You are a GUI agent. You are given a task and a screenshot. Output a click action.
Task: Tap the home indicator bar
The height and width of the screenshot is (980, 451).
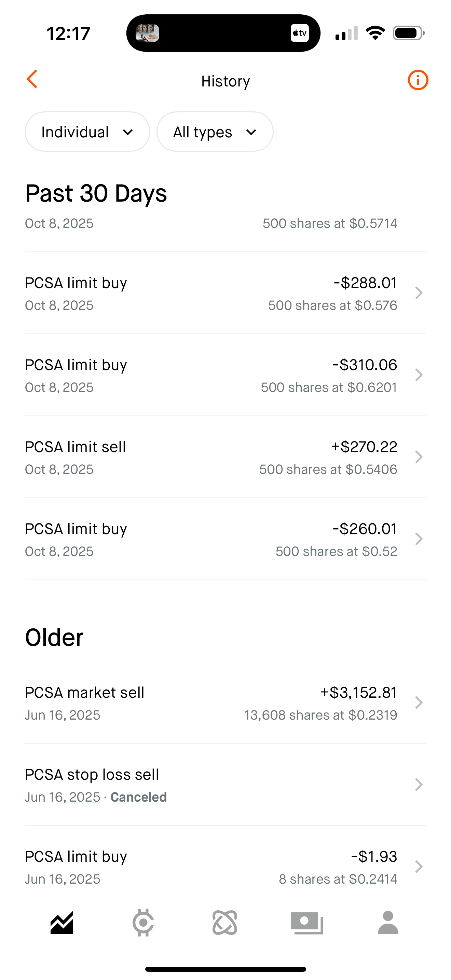click(225, 969)
